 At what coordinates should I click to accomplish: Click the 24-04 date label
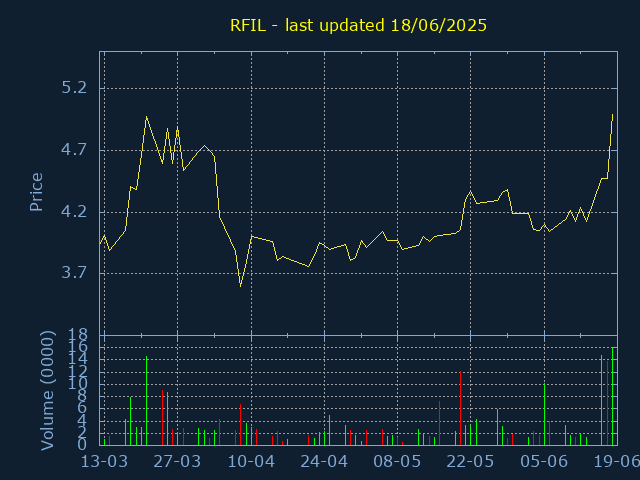[324, 462]
